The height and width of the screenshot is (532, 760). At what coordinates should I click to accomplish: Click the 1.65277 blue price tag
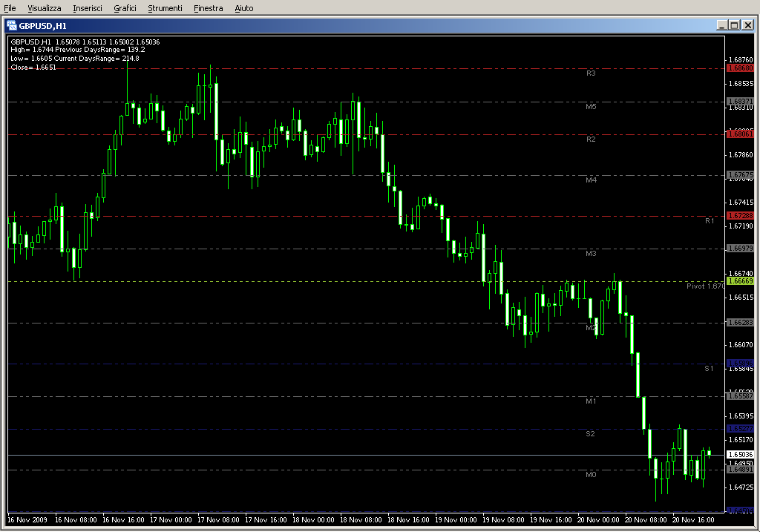pos(740,428)
